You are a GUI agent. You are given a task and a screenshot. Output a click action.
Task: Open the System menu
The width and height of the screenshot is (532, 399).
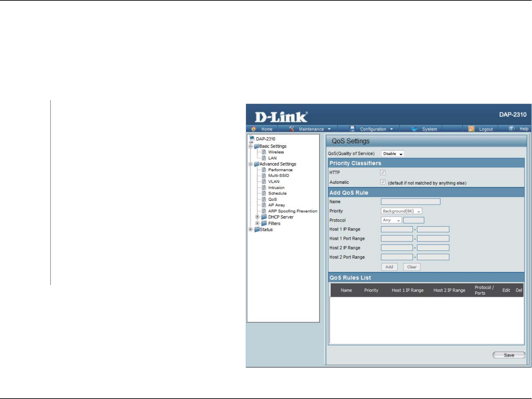pos(429,129)
